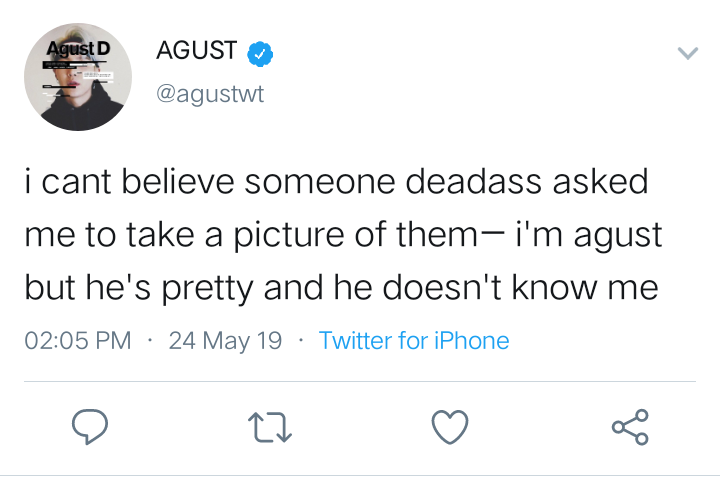Viewport: 720px width, 480px height.
Task: Open the @agustwt handle
Action: [x=210, y=94]
